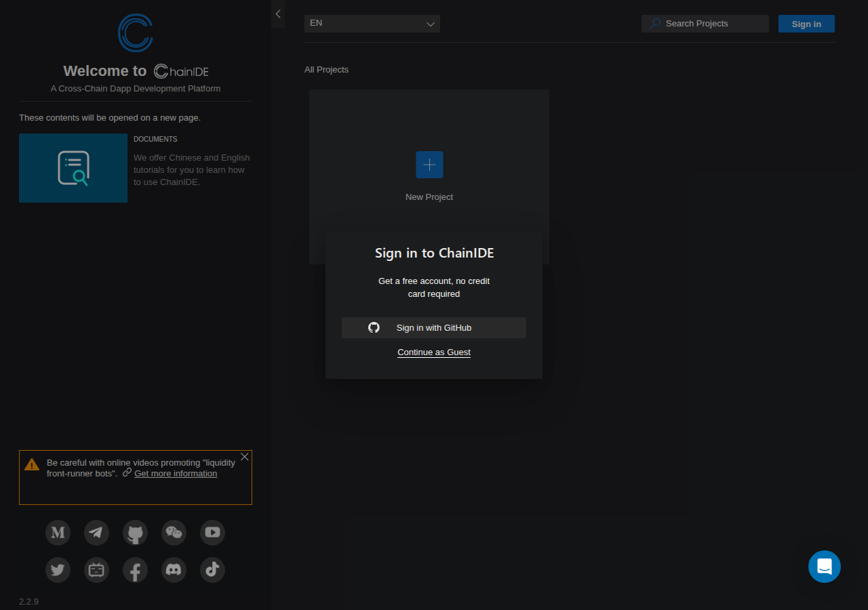The height and width of the screenshot is (610, 868).
Task: Collapse the welcome sidebar panel
Action: tap(278, 14)
